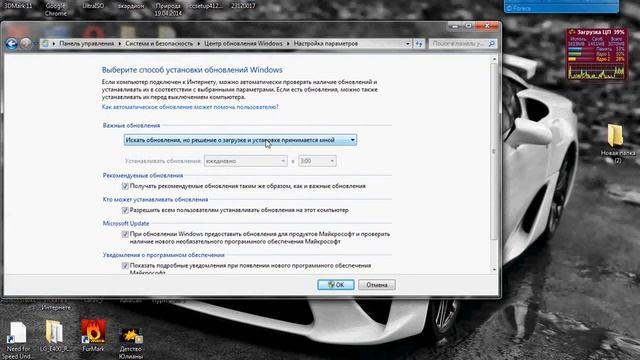Image resolution: width=640 pixels, height=360 pixels.
Task: Click the CPU load gadget graph
Action: [x=596, y=72]
